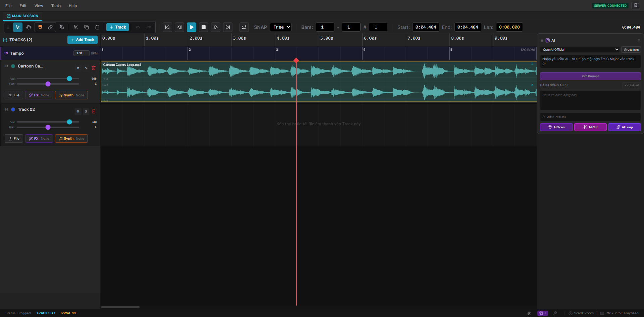Click the link clips tool icon
644x317 pixels.
click(50, 27)
